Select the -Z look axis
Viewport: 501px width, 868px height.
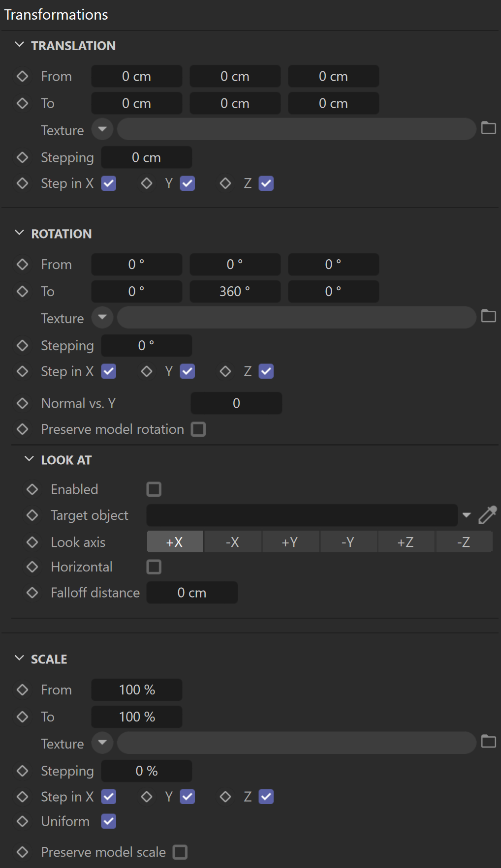[x=464, y=542]
